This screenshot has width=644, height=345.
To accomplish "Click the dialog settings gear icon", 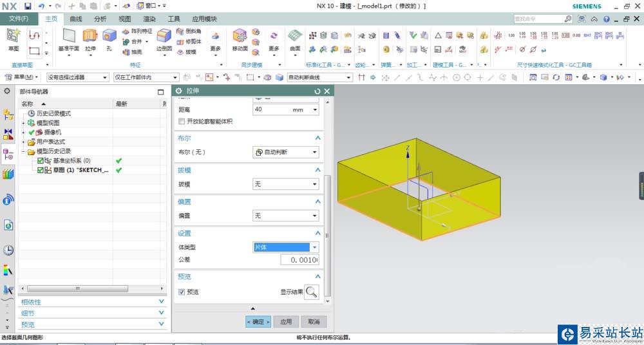I will 178,91.
